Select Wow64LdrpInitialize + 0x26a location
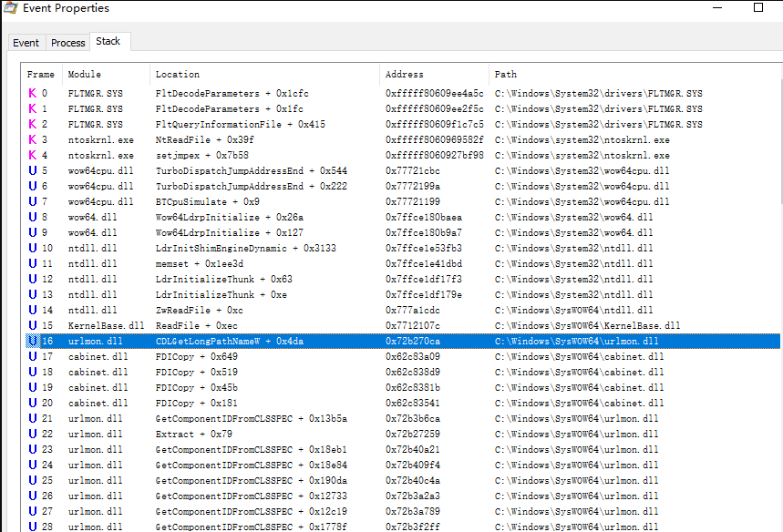This screenshot has width=783, height=532. pyautogui.click(x=229, y=217)
